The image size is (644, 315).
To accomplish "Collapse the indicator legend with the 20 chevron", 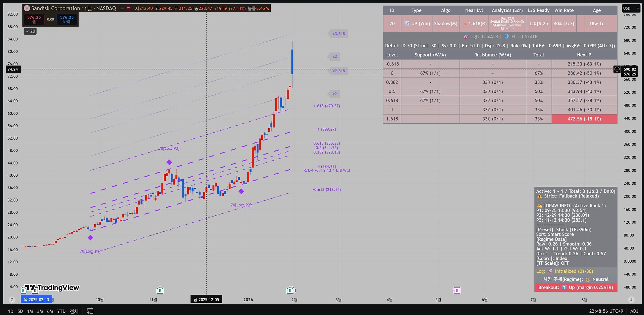I will click(x=30, y=31).
